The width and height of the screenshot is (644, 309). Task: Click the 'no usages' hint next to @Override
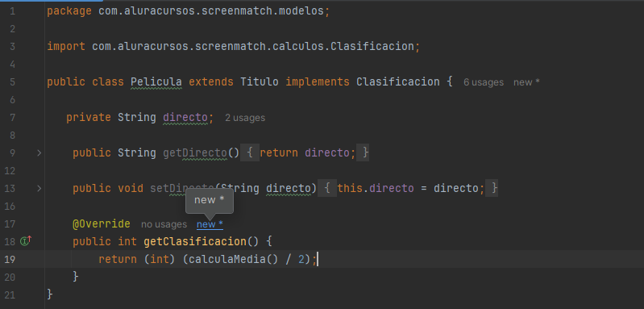pyautogui.click(x=164, y=224)
